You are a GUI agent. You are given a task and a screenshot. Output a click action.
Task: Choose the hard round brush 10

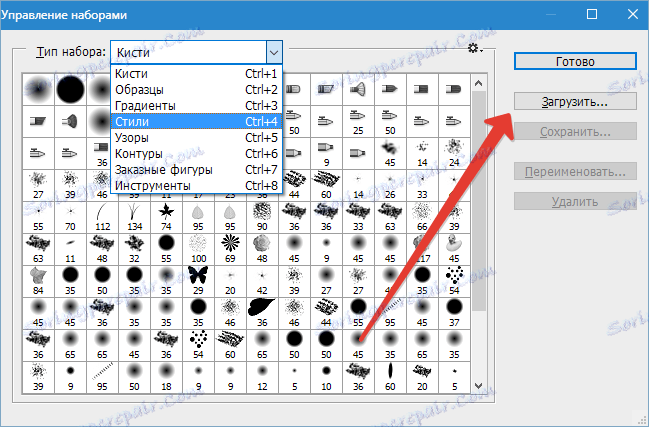[326, 378]
